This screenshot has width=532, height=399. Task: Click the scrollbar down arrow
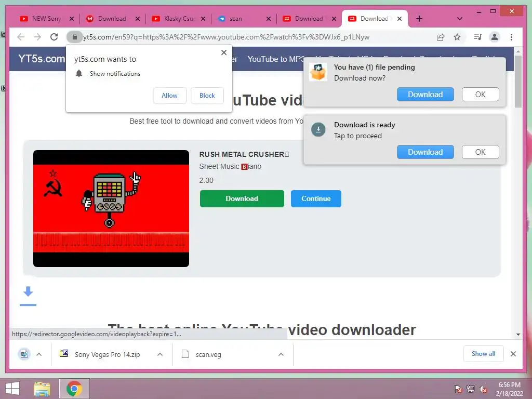[518, 334]
